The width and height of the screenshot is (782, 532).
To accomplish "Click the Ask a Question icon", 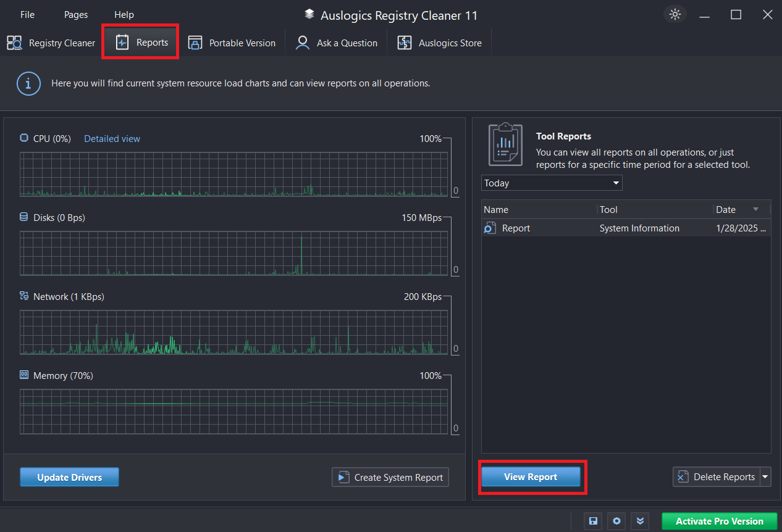I will (303, 43).
